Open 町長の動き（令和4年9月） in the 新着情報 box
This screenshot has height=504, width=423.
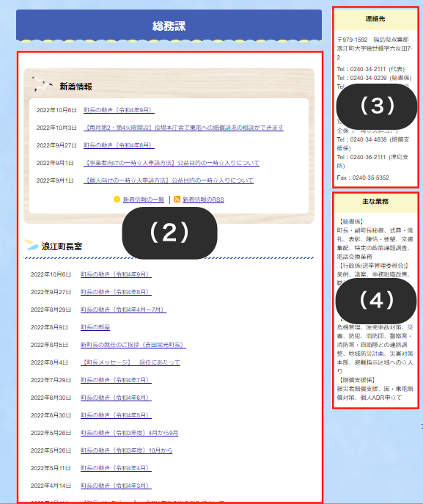tap(119, 110)
